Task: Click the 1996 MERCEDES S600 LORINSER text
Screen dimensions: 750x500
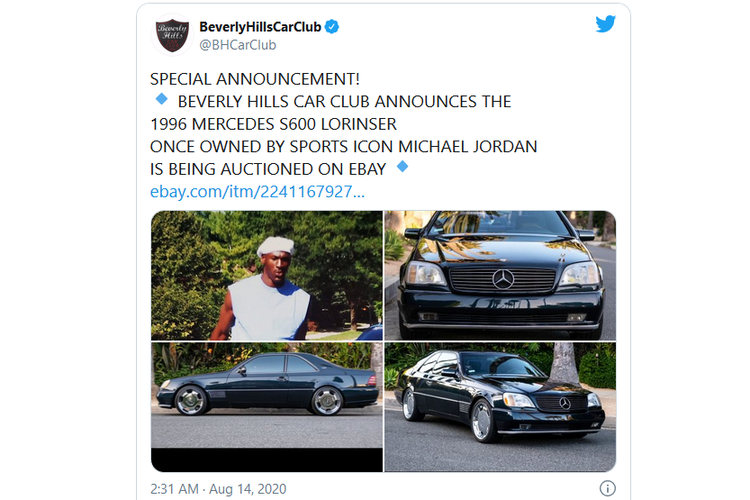Action: click(x=274, y=124)
